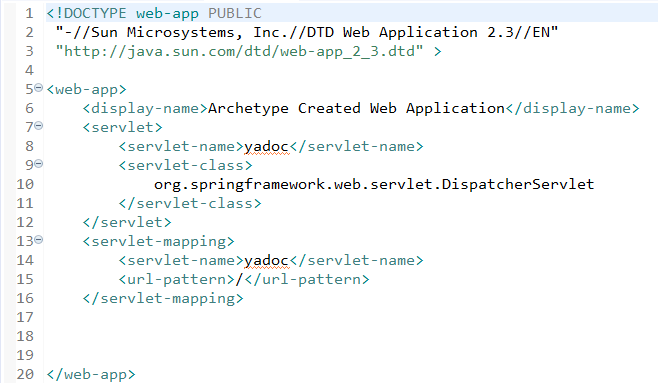Click the closing </servlet-class> tag

(190, 203)
